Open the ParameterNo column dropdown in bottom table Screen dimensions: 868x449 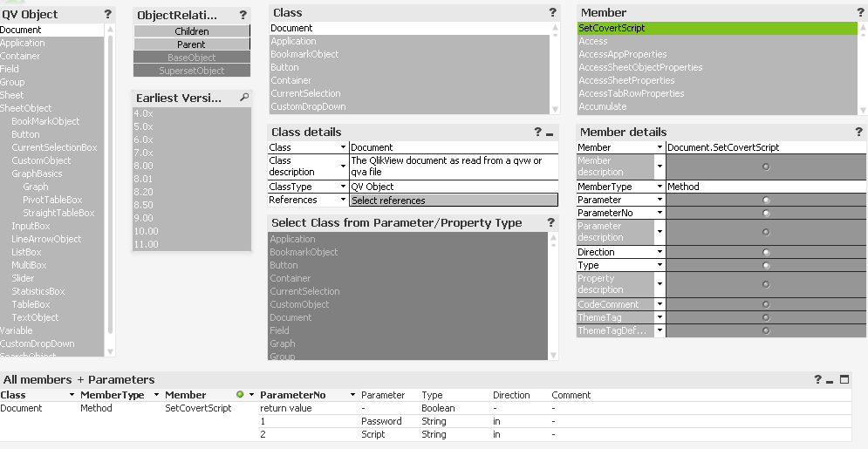coord(352,395)
